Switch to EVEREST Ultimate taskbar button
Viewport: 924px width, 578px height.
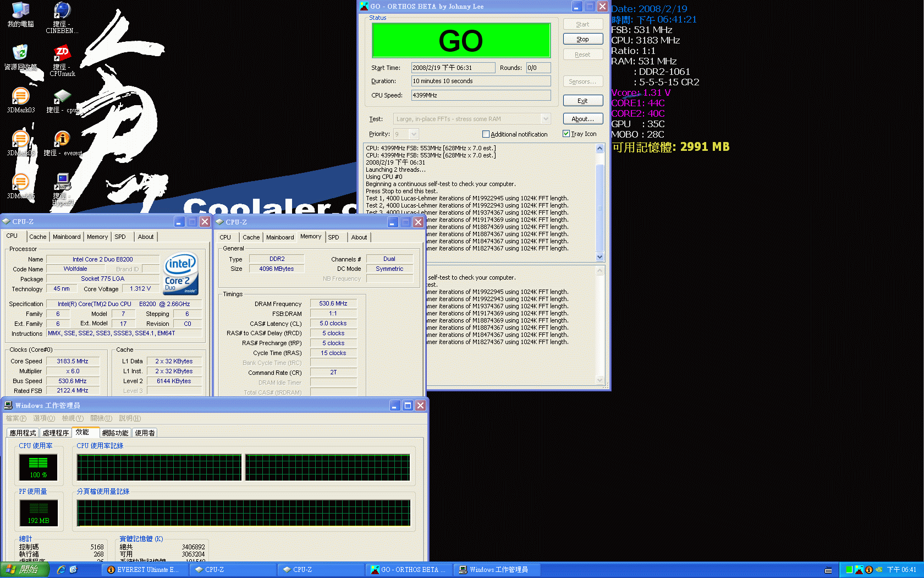[144, 570]
